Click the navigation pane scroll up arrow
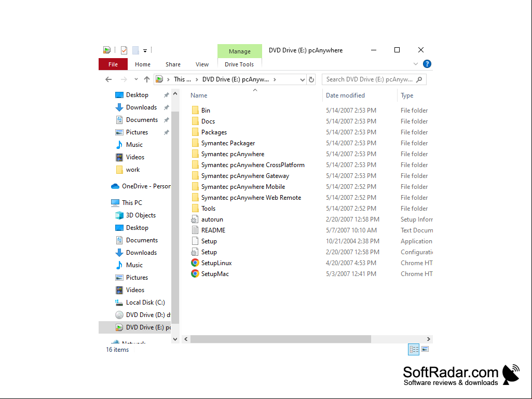The width and height of the screenshot is (532, 399). coord(175,93)
